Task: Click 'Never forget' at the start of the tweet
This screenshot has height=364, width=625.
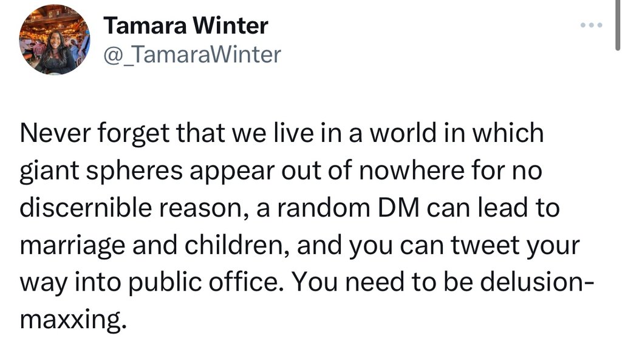Action: [x=94, y=133]
